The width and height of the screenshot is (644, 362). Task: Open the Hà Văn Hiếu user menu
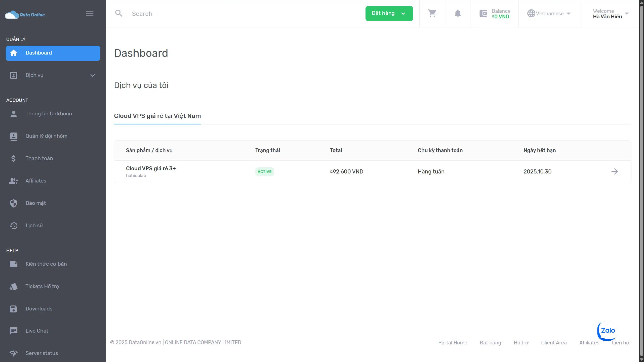pyautogui.click(x=610, y=14)
